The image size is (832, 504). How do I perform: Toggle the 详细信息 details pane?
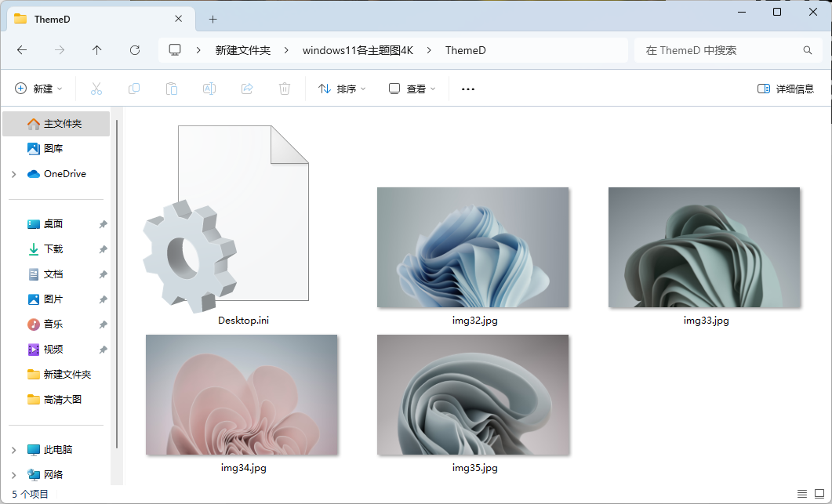[786, 89]
